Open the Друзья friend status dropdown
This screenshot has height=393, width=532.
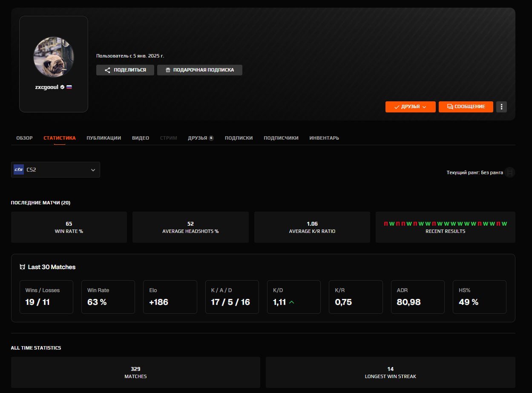[410, 106]
